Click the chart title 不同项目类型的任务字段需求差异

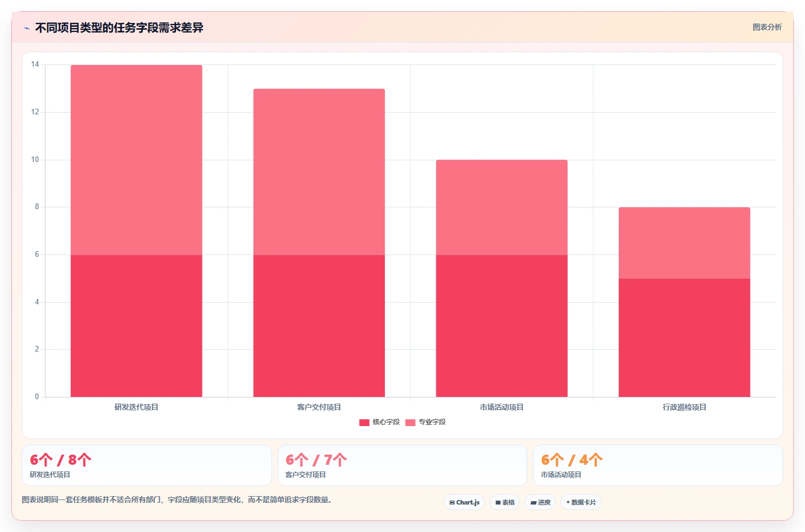click(119, 27)
